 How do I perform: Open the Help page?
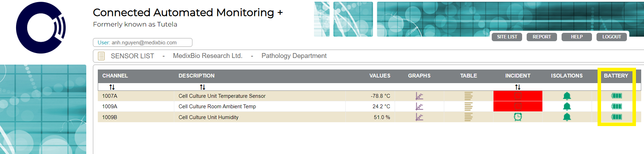(x=577, y=37)
